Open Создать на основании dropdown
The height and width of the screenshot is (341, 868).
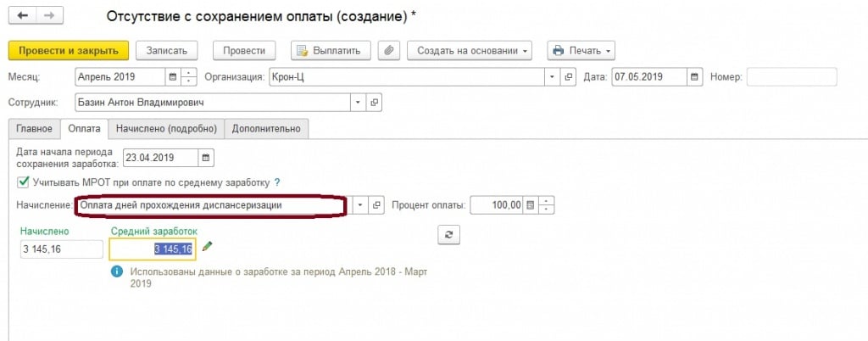point(470,50)
